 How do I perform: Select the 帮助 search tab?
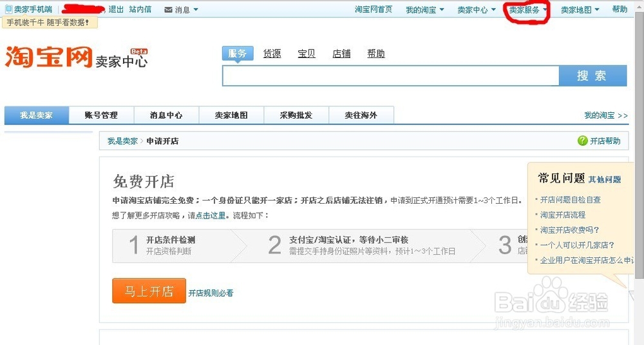tap(376, 54)
